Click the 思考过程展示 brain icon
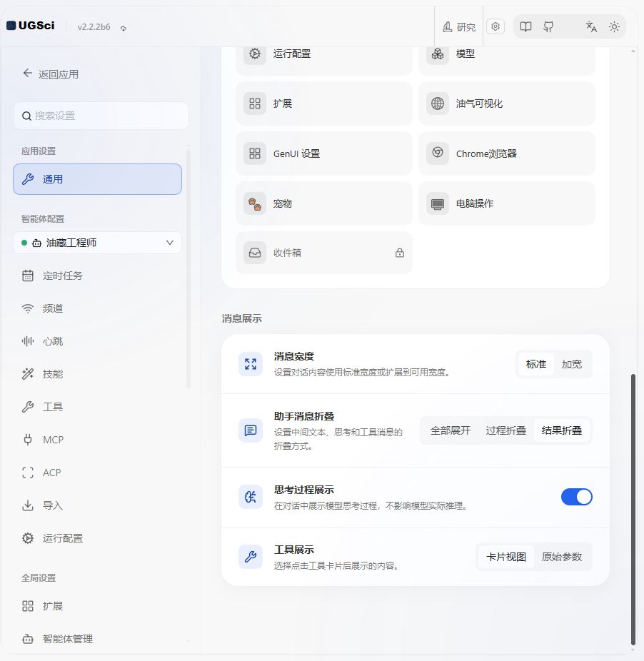Image resolution: width=644 pixels, height=661 pixels. click(251, 497)
